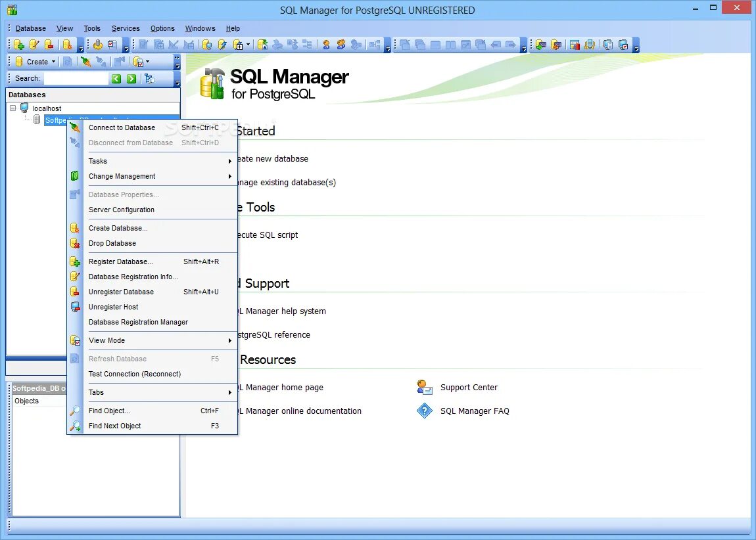The height and width of the screenshot is (540, 756).
Task: Click the application icon in title bar
Action: [x=12, y=10]
